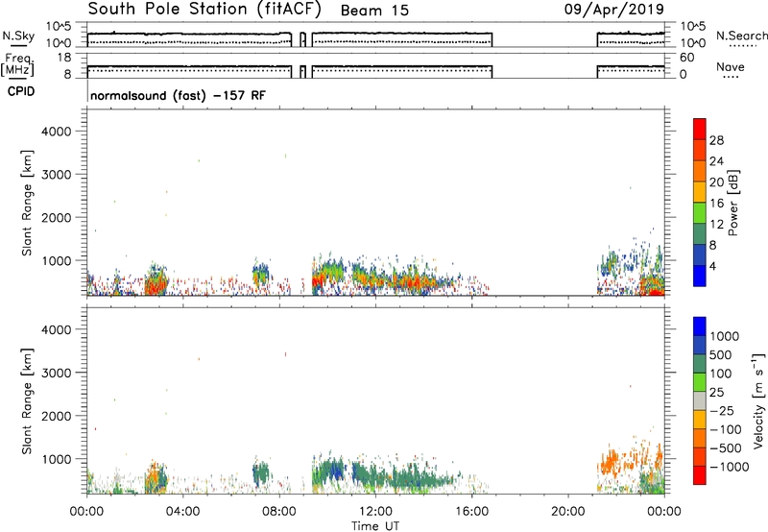Viewport: 768px width, 532px height.
Task: Click the Slant Range title of power panel
Action: (x=27, y=203)
